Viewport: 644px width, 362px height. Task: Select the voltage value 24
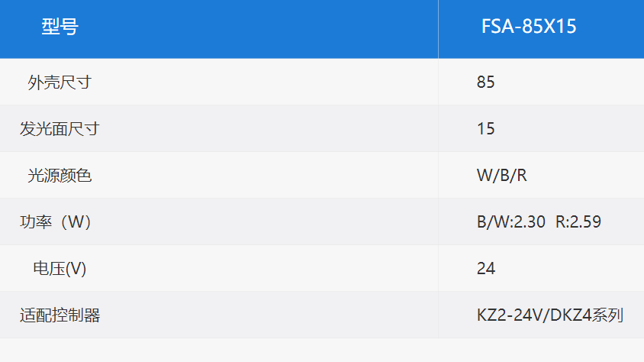pyautogui.click(x=486, y=268)
